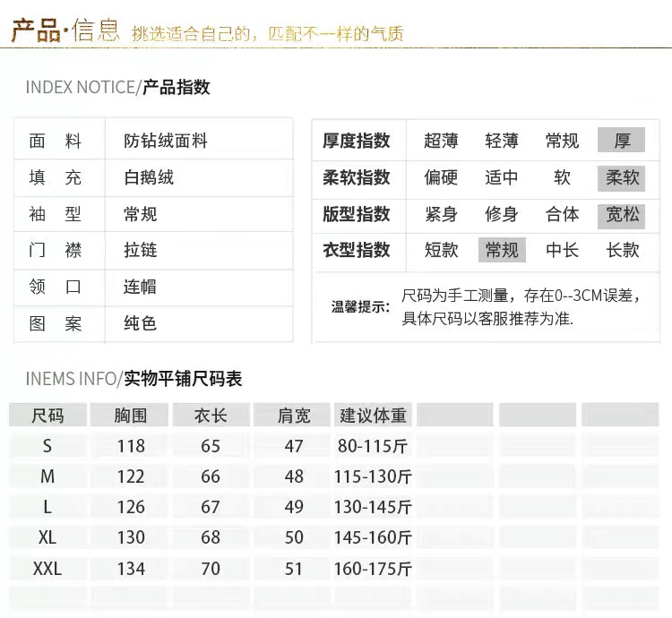Click the 防钻绒面料 fabric value
672x618 pixels.
[x=166, y=141]
